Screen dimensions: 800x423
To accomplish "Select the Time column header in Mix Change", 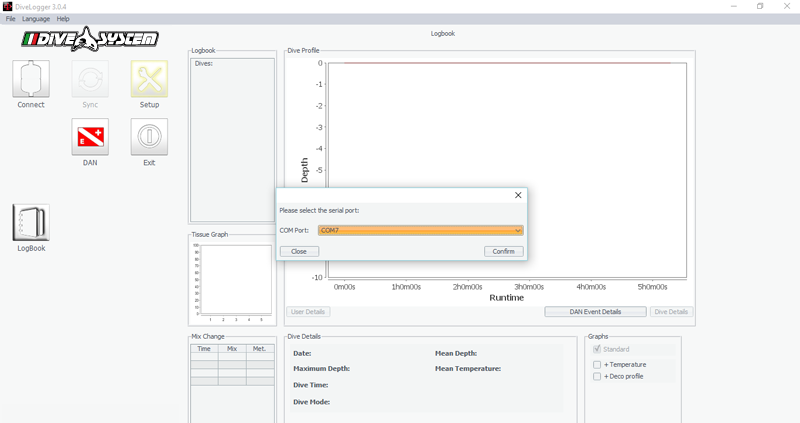I will point(204,349).
